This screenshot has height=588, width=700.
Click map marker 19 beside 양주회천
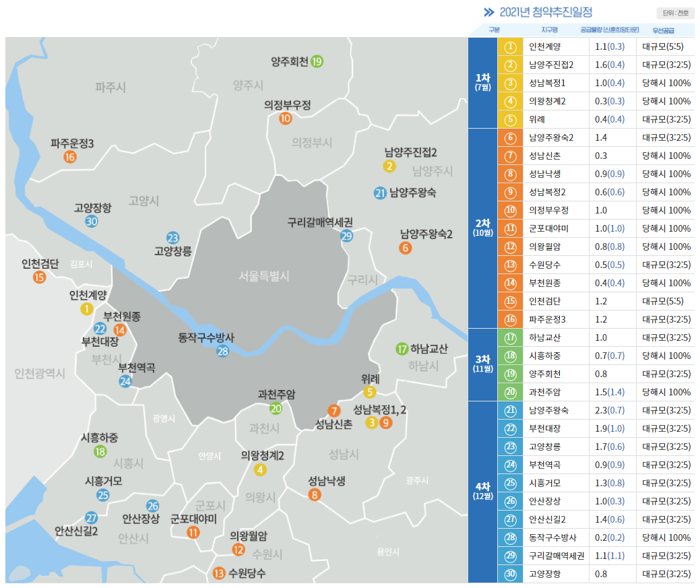pyautogui.click(x=317, y=61)
